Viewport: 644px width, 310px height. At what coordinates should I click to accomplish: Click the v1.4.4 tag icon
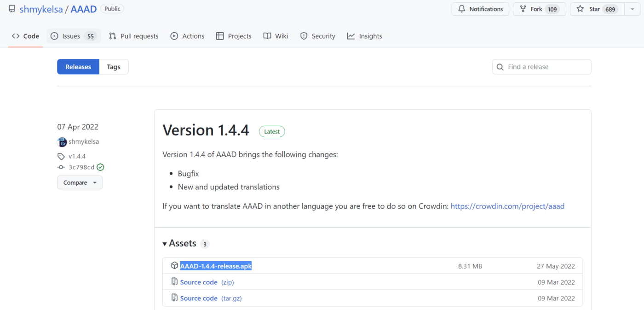click(61, 156)
